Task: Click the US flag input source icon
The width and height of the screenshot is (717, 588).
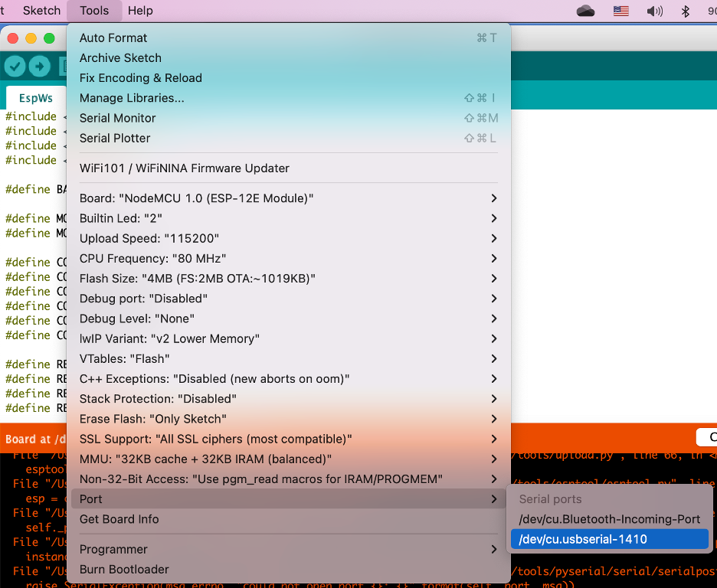Action: 620,11
